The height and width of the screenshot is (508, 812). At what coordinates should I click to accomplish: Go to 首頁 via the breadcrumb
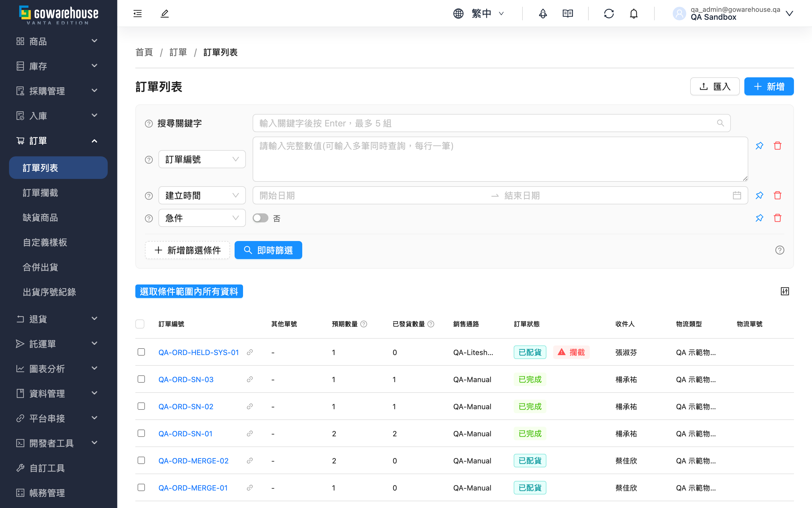[x=144, y=52]
